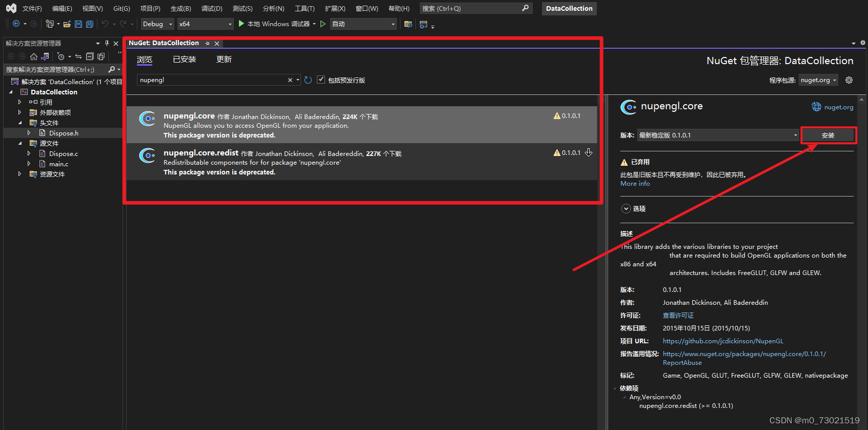868x430 pixels.
Task: Open the 调试(D) menu
Action: coord(212,9)
